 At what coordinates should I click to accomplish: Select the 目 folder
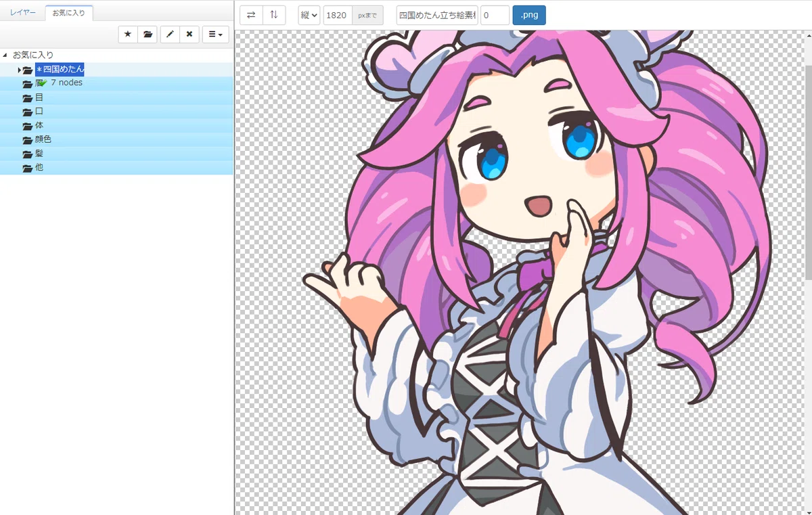[116, 97]
